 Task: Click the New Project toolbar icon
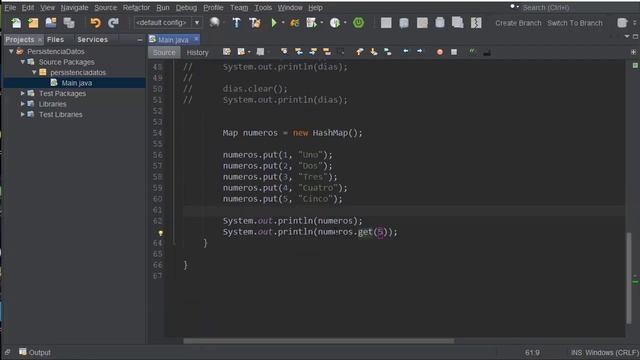point(33,23)
